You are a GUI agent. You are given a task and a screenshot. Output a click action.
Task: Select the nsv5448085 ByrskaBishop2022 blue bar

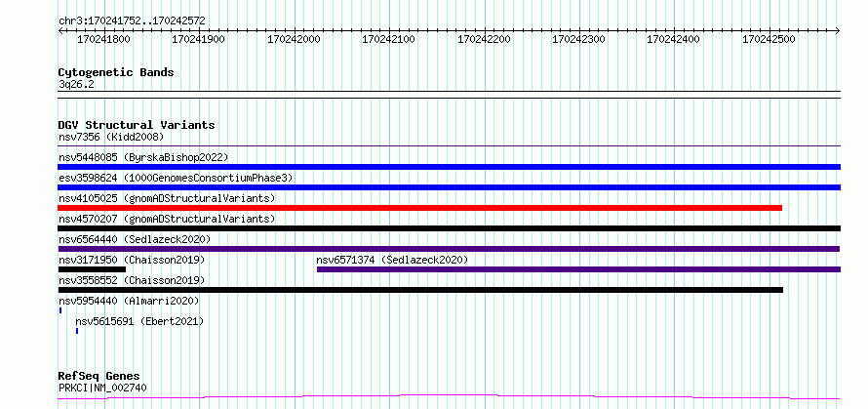pyautogui.click(x=449, y=167)
